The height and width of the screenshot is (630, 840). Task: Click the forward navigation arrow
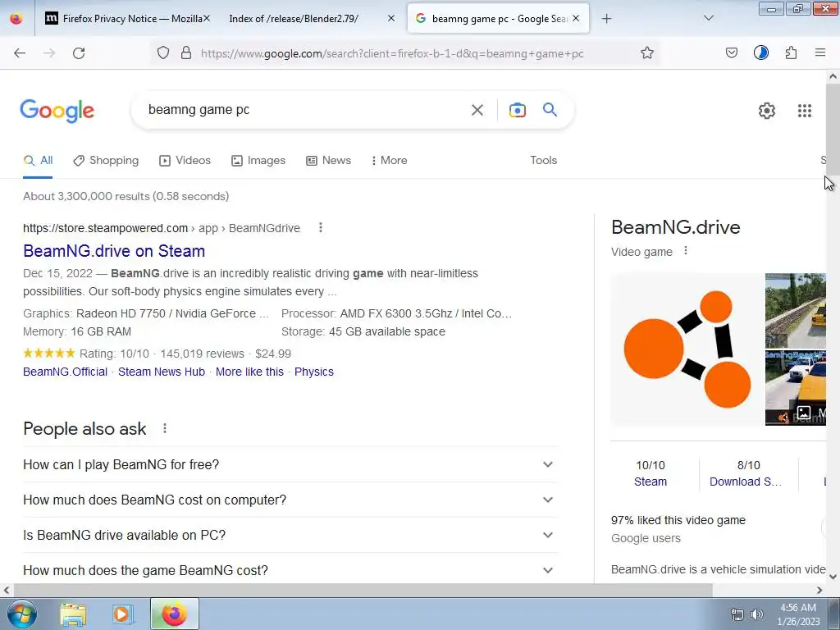(49, 53)
